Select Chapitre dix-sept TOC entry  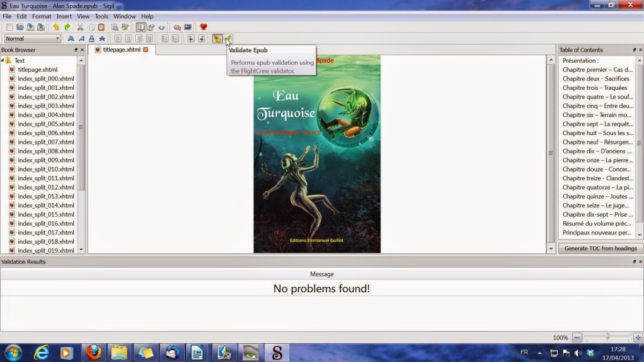[x=597, y=214]
